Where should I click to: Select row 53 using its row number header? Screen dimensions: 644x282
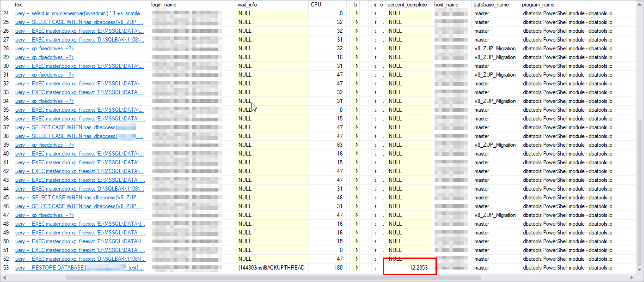click(x=6, y=268)
